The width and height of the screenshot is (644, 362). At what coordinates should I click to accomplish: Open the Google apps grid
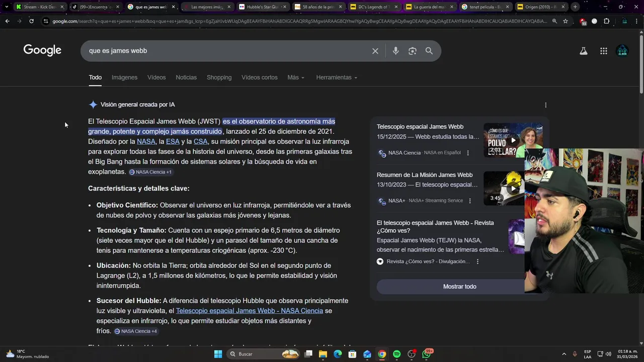(x=604, y=51)
